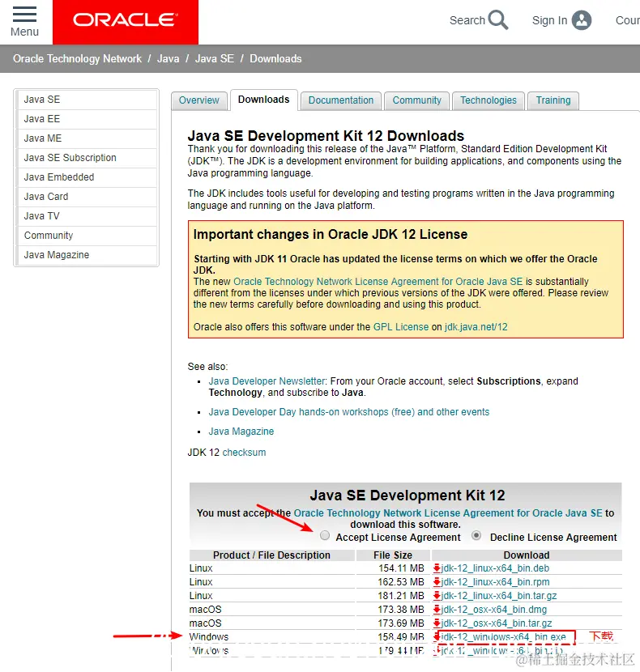Open the Documentation tab
The width and height of the screenshot is (640, 672).
pyautogui.click(x=341, y=100)
